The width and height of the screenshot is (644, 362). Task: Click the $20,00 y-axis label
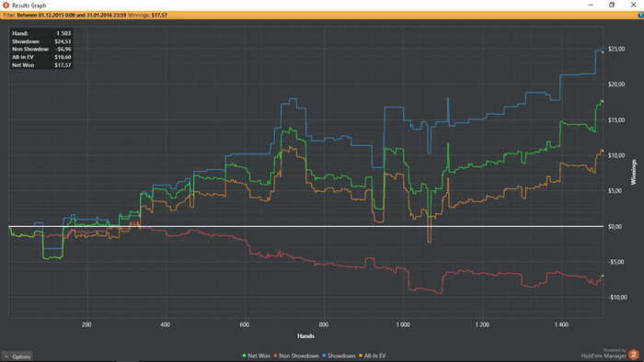click(x=616, y=84)
